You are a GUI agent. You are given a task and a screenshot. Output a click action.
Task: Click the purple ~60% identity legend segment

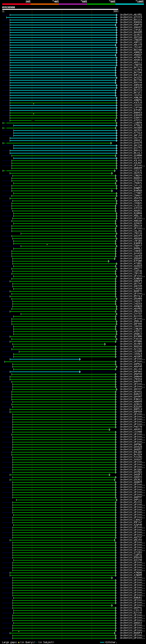click(73, 4)
